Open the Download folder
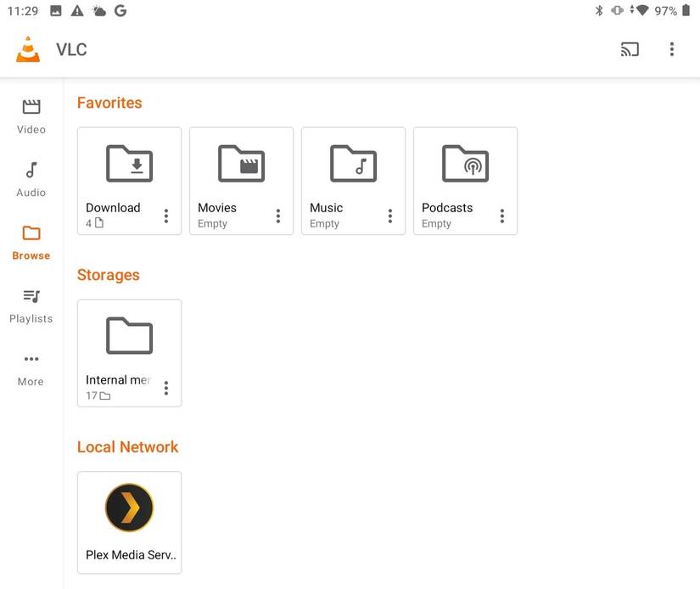This screenshot has height=589, width=700. 129,164
